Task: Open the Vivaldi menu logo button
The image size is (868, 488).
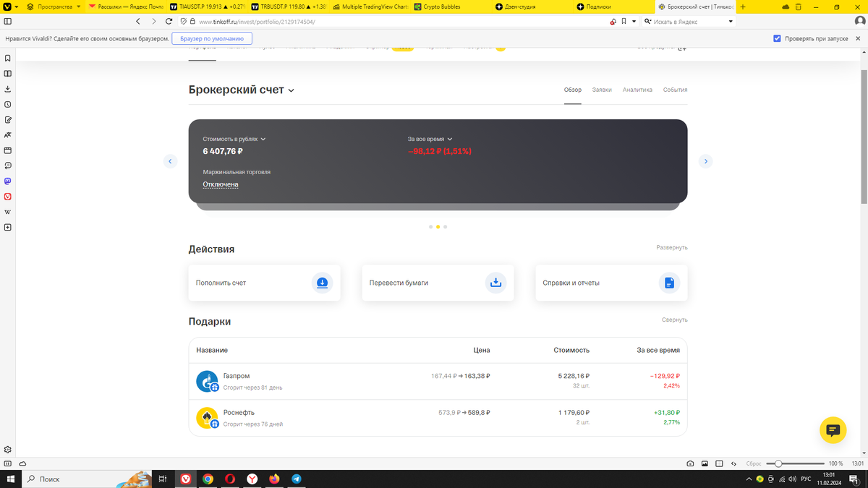Action: click(7, 7)
